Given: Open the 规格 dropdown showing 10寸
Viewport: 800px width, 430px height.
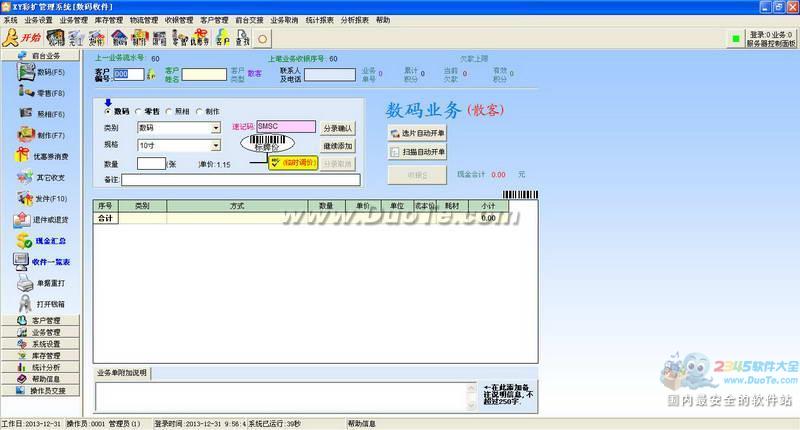Looking at the screenshot, I should tap(216, 145).
